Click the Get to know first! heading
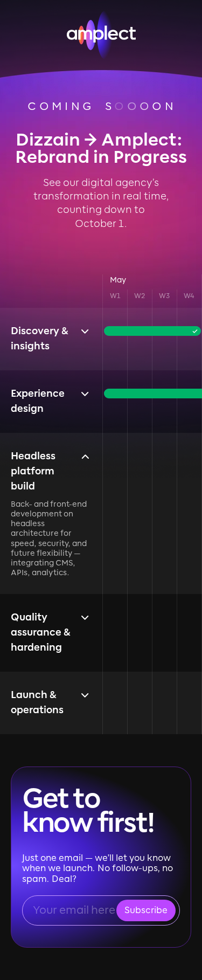The image size is (202, 980). [x=89, y=810]
